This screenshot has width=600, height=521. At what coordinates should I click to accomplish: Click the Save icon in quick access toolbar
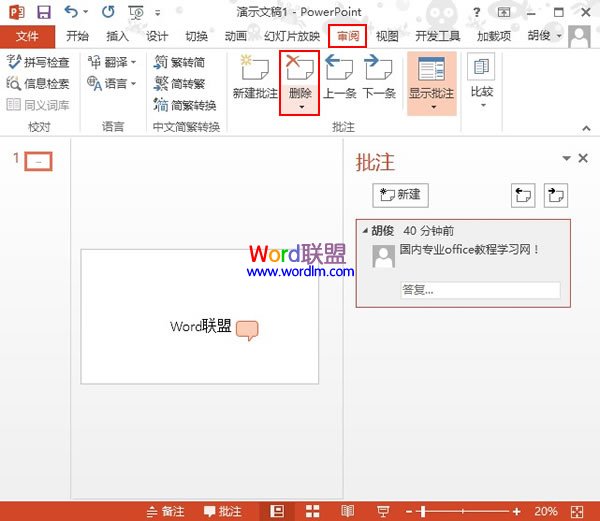click(x=44, y=13)
